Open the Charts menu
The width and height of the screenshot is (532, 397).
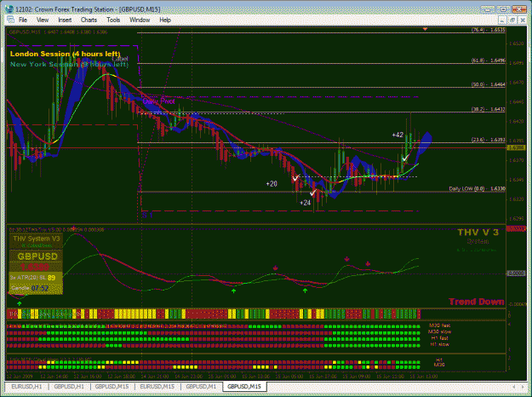pos(89,20)
